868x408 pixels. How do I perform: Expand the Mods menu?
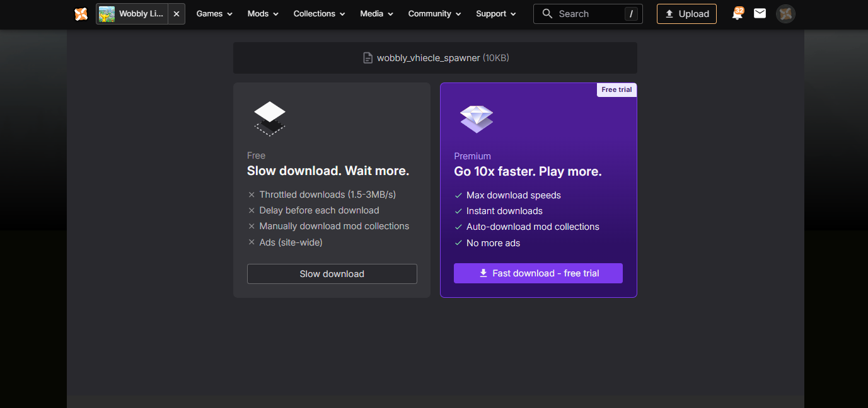[263, 14]
